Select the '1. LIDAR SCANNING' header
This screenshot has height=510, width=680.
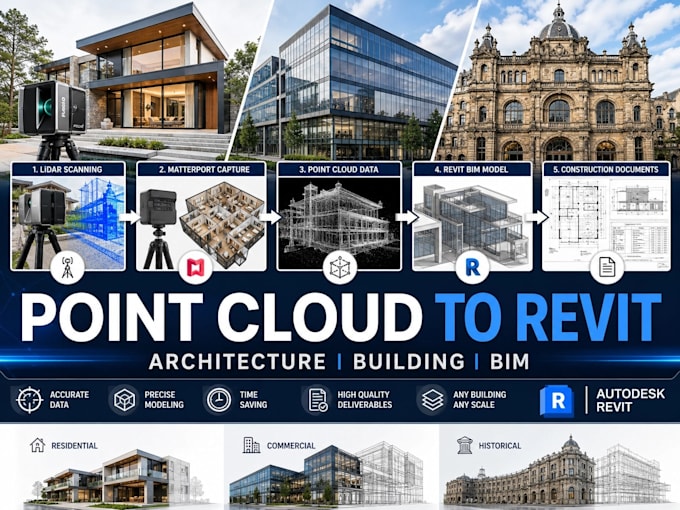pos(68,169)
